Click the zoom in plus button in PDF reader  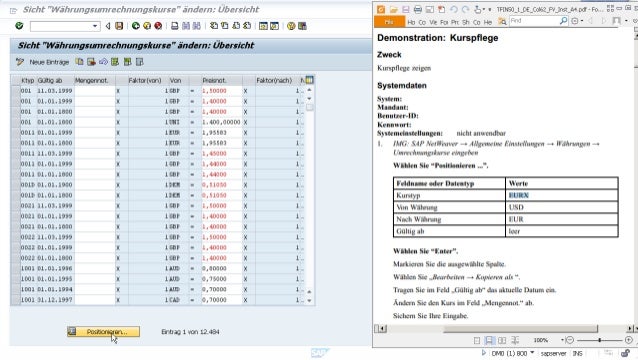coord(629,340)
